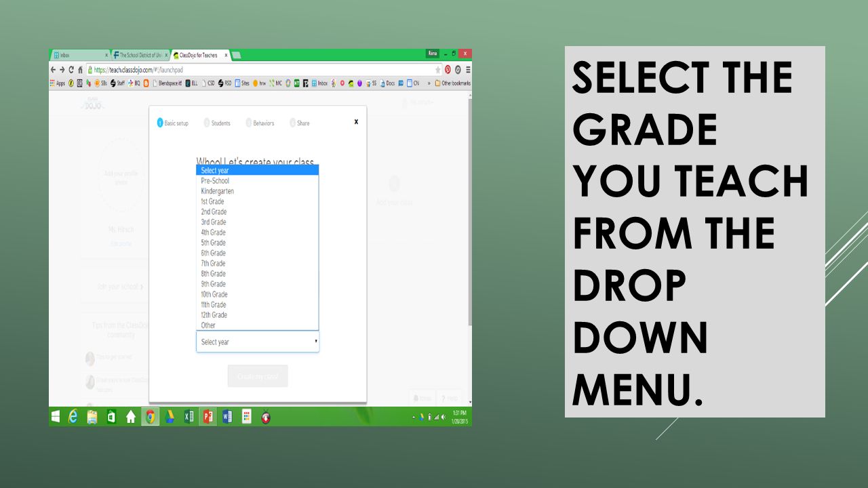Image resolution: width=868 pixels, height=488 pixels.
Task: Choose 3rd Grade from the list
Action: click(x=258, y=222)
